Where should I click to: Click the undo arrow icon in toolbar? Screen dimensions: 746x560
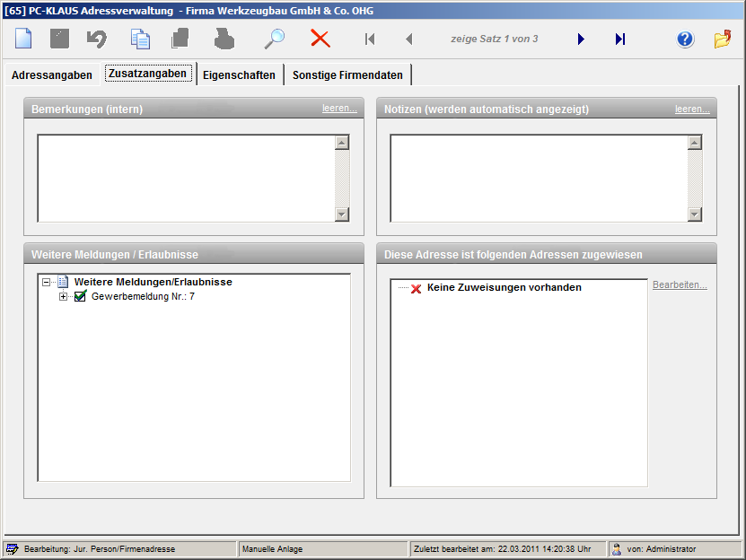pos(97,39)
